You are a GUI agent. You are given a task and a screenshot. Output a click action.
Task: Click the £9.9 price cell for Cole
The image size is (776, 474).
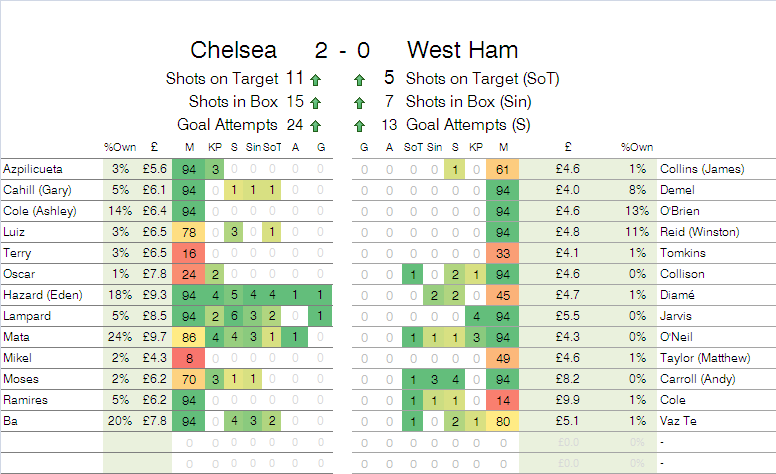(x=566, y=400)
